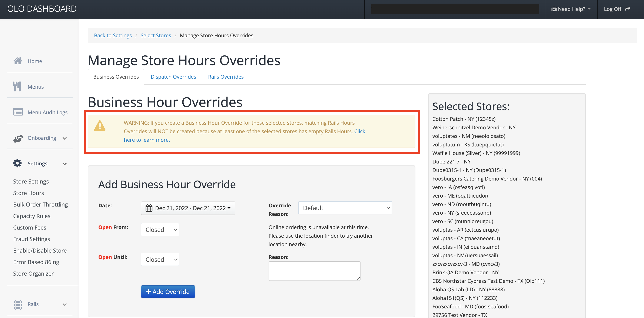Click the Onboarding handshake icon

click(x=18, y=138)
